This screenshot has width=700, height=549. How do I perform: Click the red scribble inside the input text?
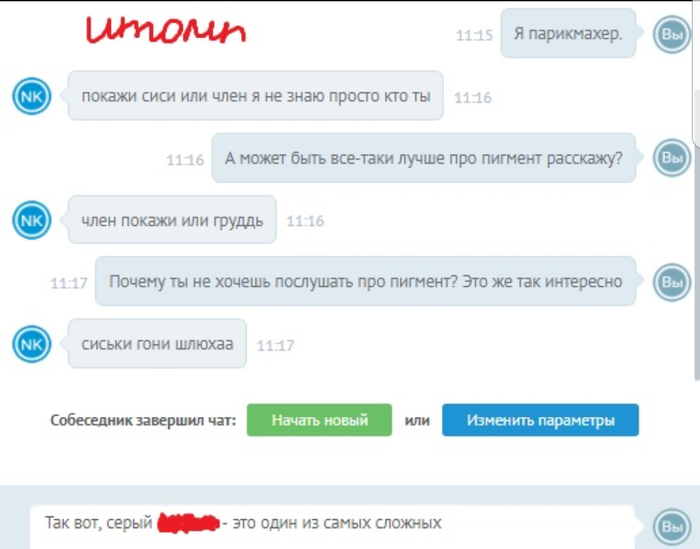[189, 523]
